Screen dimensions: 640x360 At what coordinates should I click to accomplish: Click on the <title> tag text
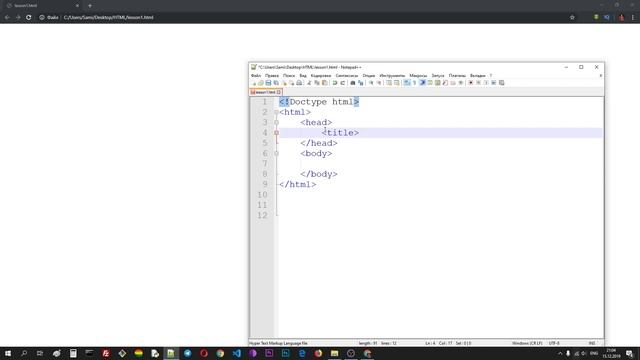[x=340, y=133]
